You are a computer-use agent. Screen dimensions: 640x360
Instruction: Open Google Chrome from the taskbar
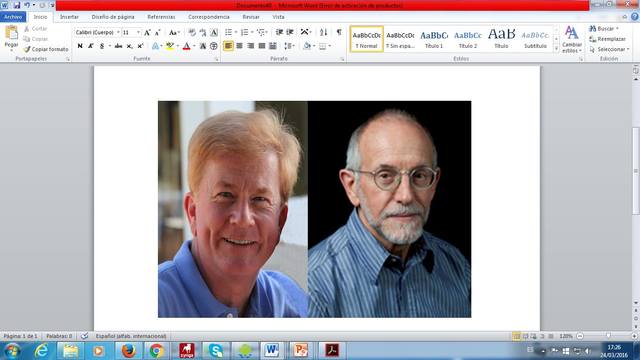156,351
